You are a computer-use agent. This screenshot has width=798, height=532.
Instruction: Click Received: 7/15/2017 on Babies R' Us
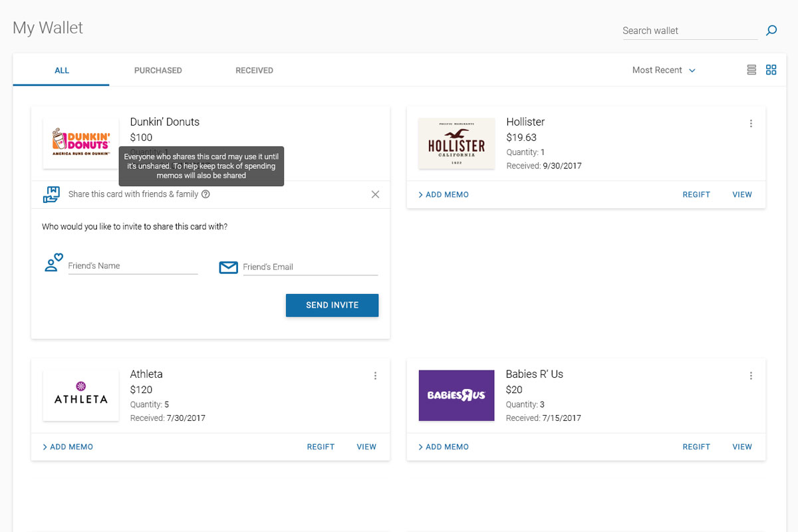click(x=543, y=418)
